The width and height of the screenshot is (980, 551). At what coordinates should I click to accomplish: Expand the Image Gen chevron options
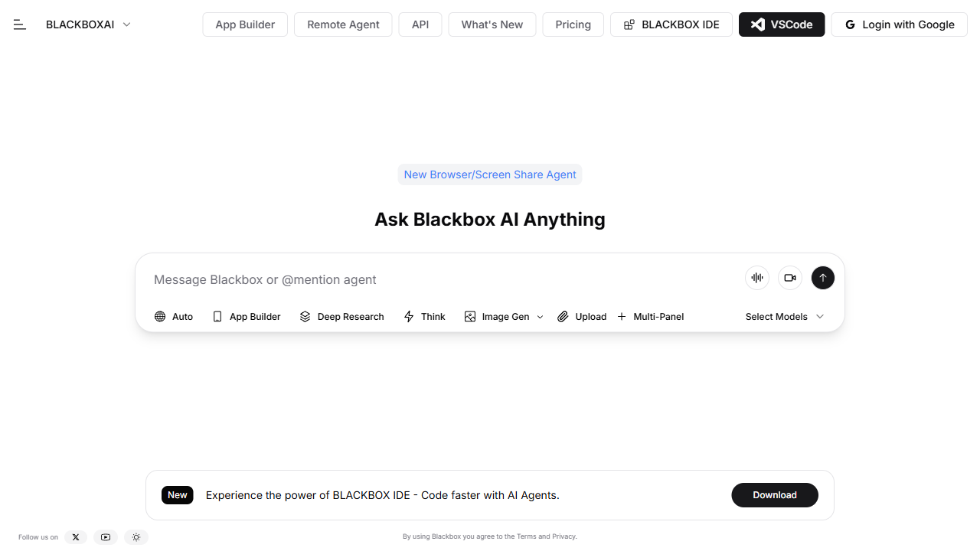point(540,317)
